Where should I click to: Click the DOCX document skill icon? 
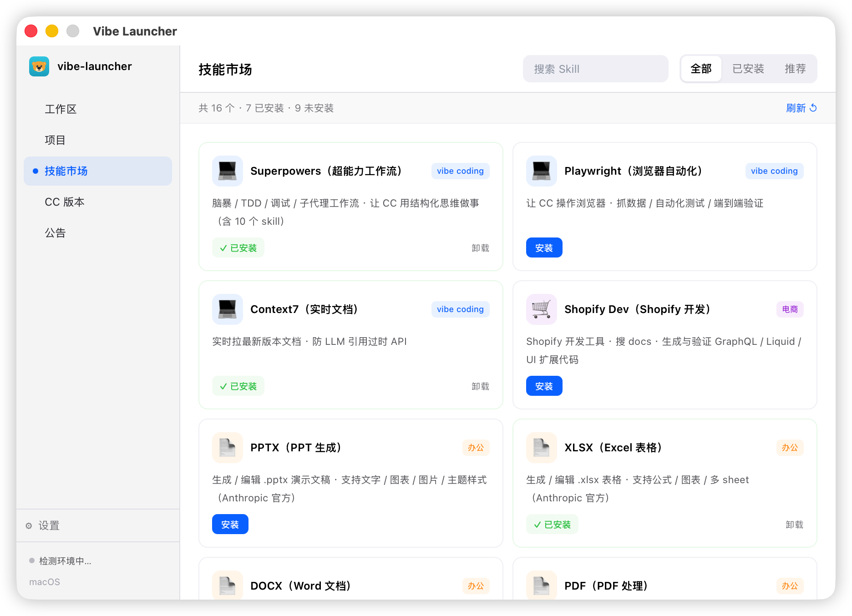(x=228, y=585)
